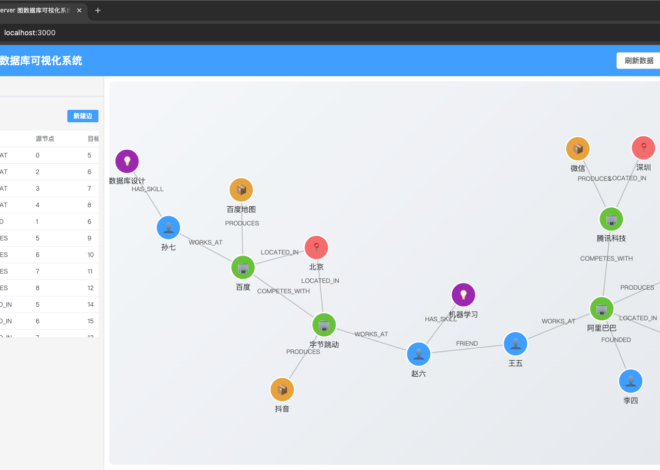660x470 pixels.
Task: Click the 李四 person node
Action: pyautogui.click(x=631, y=381)
